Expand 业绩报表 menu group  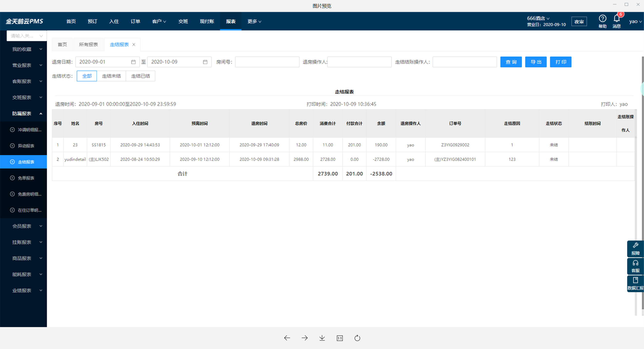click(23, 291)
